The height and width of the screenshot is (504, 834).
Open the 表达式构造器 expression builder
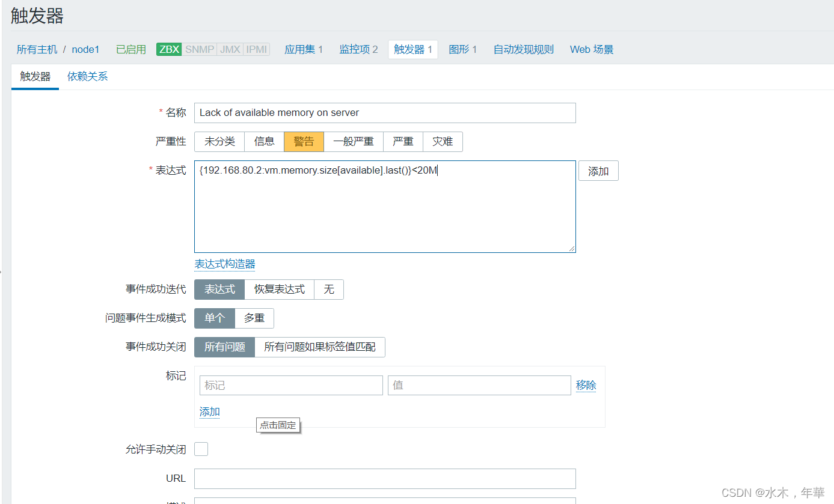pyautogui.click(x=225, y=264)
